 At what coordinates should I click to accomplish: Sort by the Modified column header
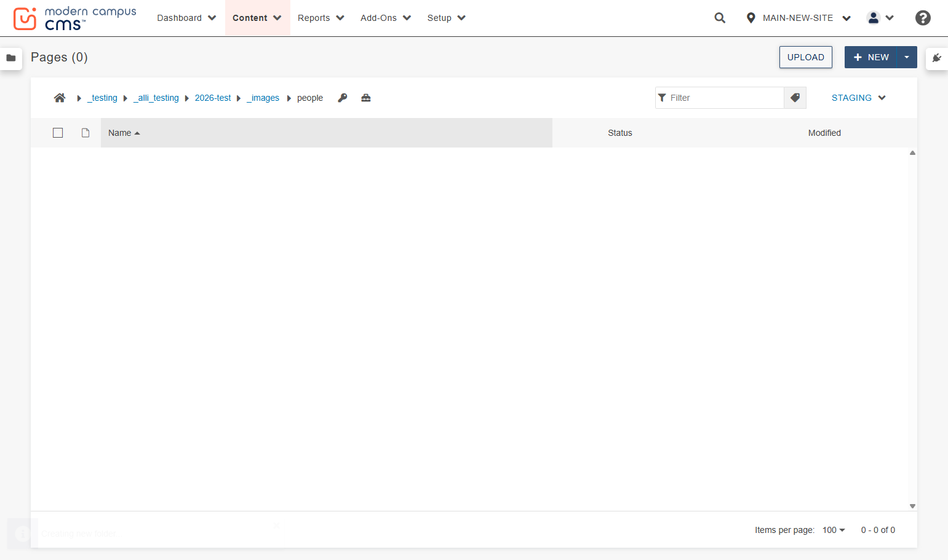click(x=824, y=133)
